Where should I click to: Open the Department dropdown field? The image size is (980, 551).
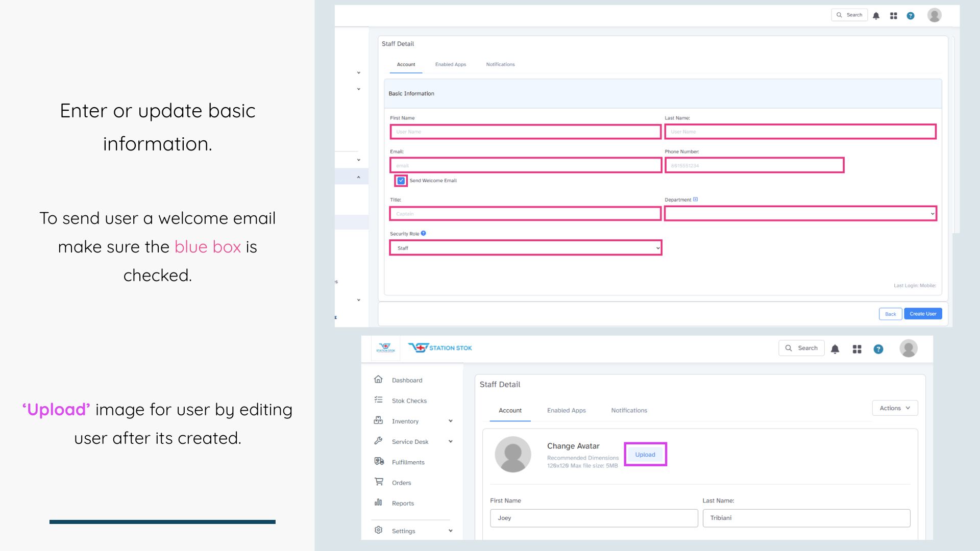pyautogui.click(x=800, y=214)
